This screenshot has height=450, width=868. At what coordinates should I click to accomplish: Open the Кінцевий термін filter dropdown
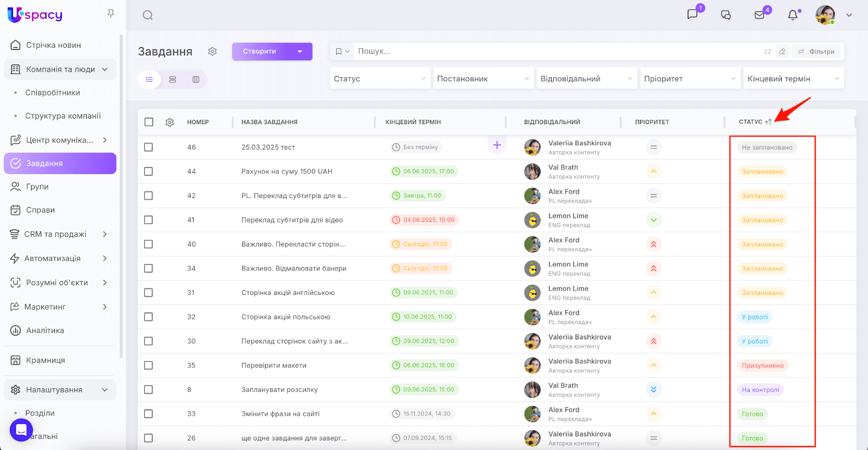pyautogui.click(x=793, y=79)
